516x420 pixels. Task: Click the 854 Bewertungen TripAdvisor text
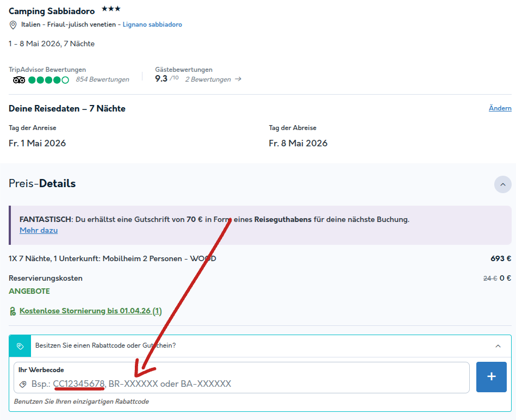click(x=102, y=79)
